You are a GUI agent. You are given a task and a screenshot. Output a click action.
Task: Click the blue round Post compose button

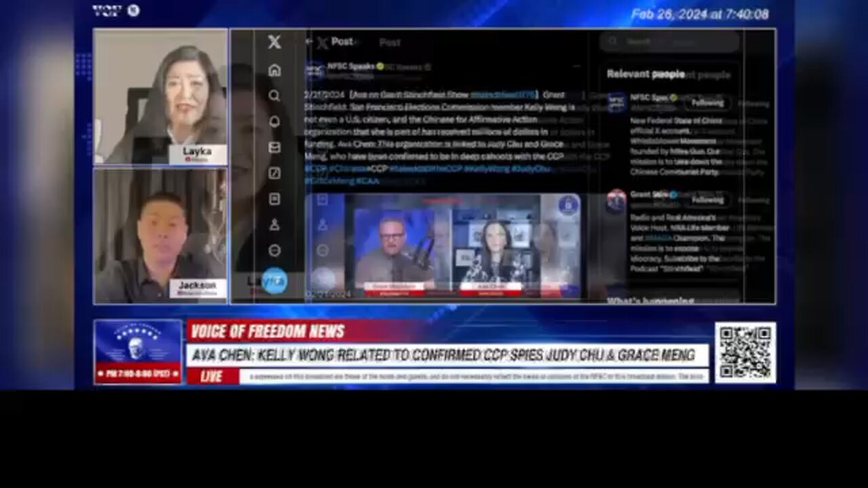coord(275,280)
